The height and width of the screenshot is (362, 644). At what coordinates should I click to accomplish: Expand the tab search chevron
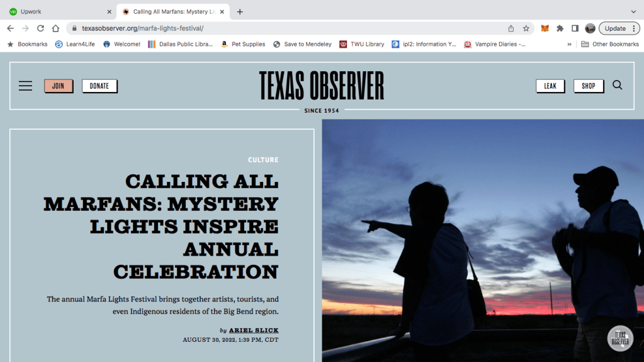click(633, 11)
